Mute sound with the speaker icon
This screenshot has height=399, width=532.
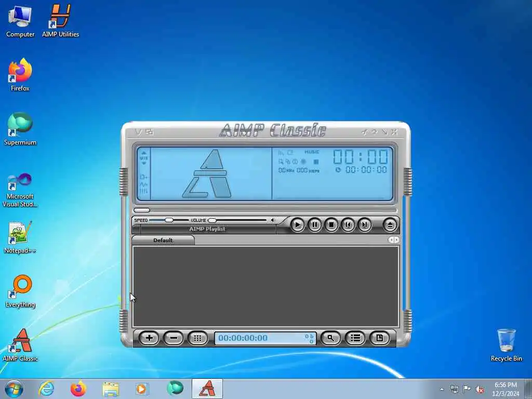[x=273, y=220]
